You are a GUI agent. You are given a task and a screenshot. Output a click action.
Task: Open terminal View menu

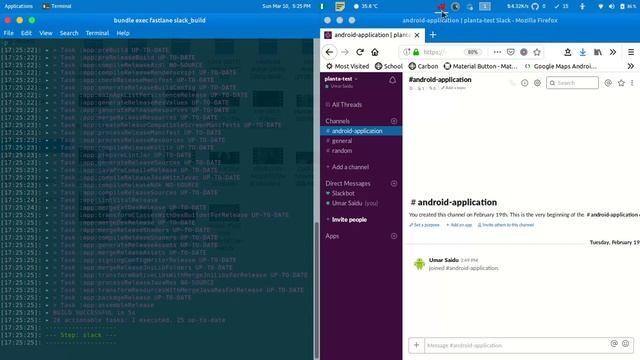pyautogui.click(x=46, y=33)
